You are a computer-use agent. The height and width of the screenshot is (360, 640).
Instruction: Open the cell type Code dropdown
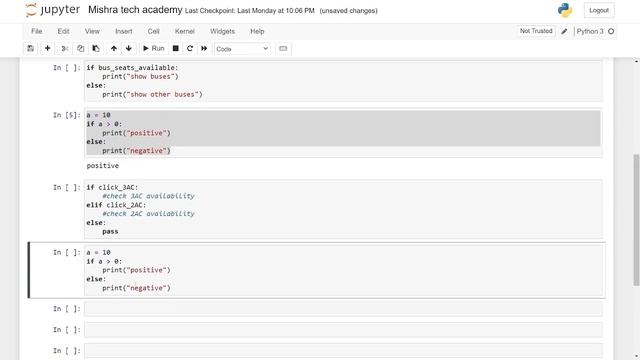click(x=242, y=49)
